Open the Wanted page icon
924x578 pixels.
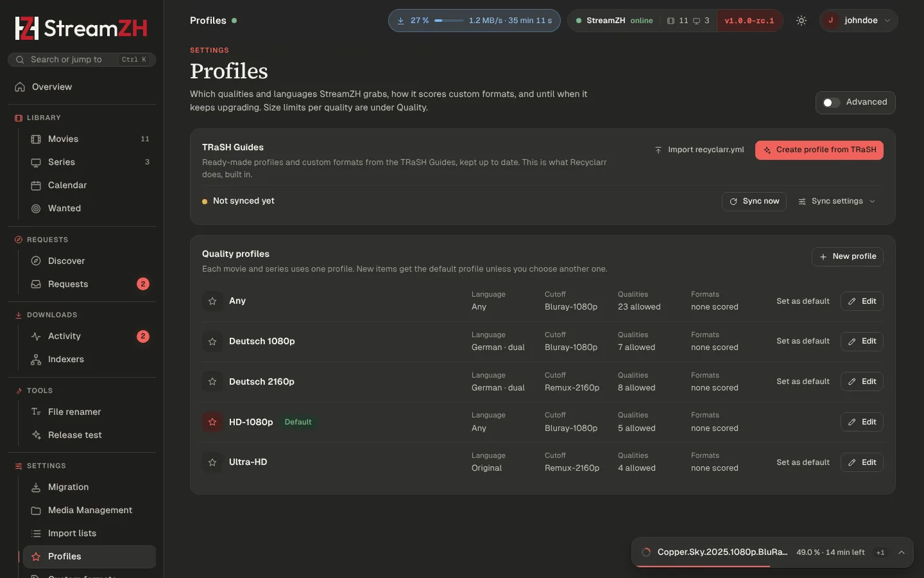click(36, 209)
